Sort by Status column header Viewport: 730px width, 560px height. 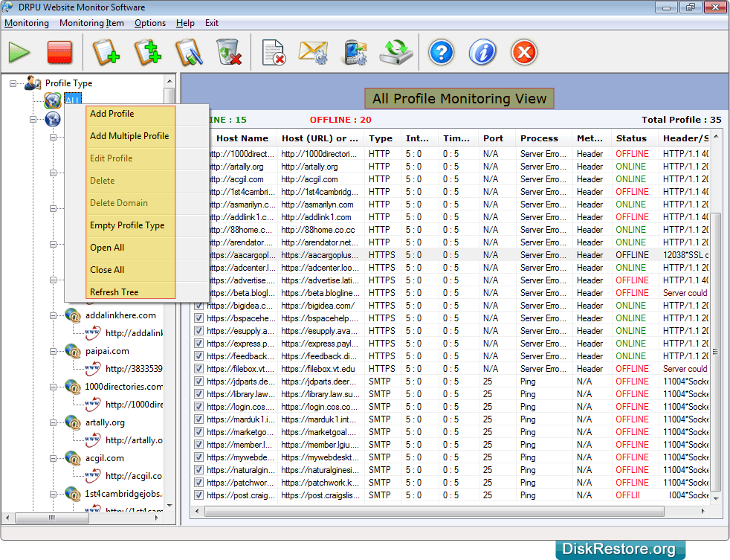tap(635, 138)
